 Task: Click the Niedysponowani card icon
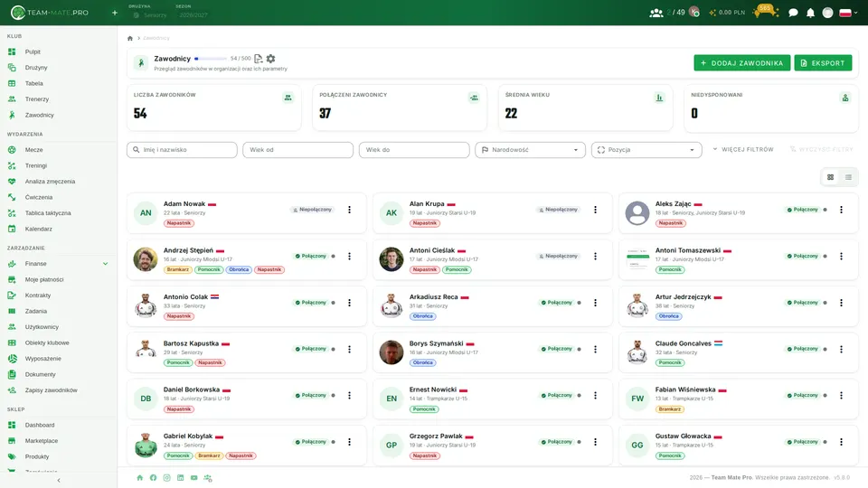click(845, 98)
